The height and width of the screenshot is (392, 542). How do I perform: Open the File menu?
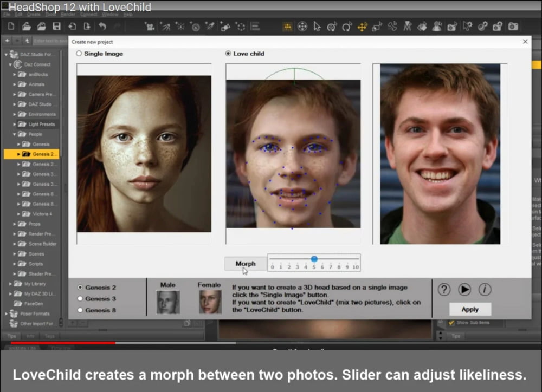[7, 15]
